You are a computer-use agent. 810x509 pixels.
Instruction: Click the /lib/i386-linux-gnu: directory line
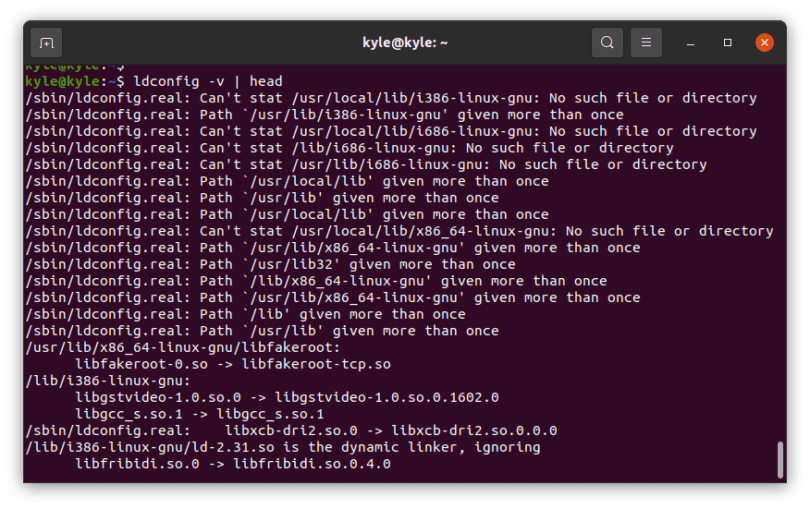point(108,381)
